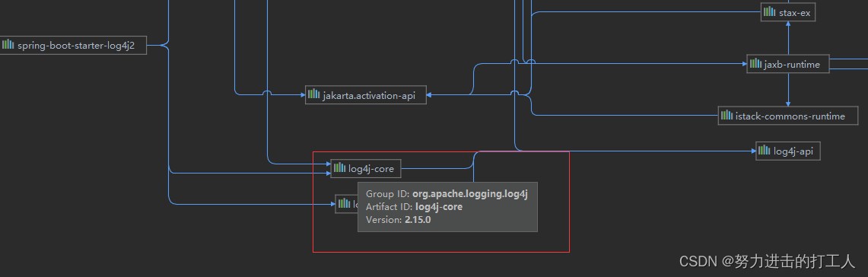Click the library icon on jaxb-runtime
Viewport: 868px width, 277px height.
[x=755, y=63]
